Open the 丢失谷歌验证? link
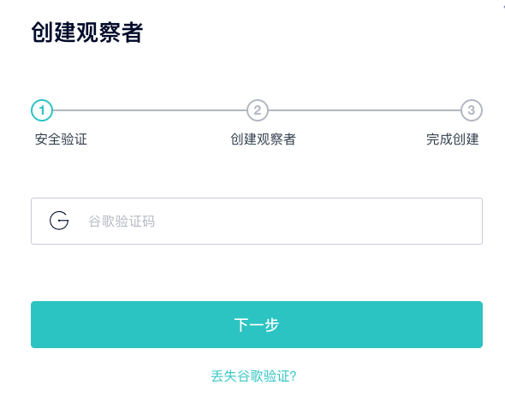505x420 pixels. coord(253,376)
